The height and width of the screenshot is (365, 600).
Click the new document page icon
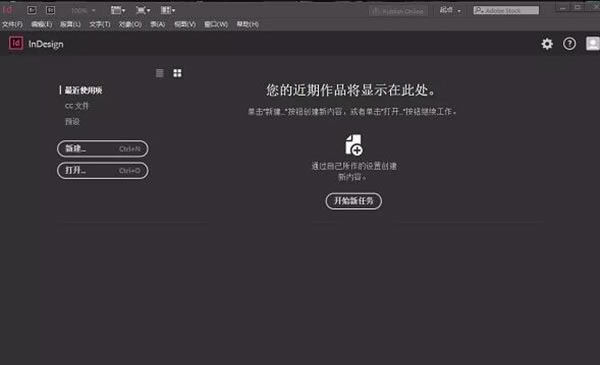354,145
